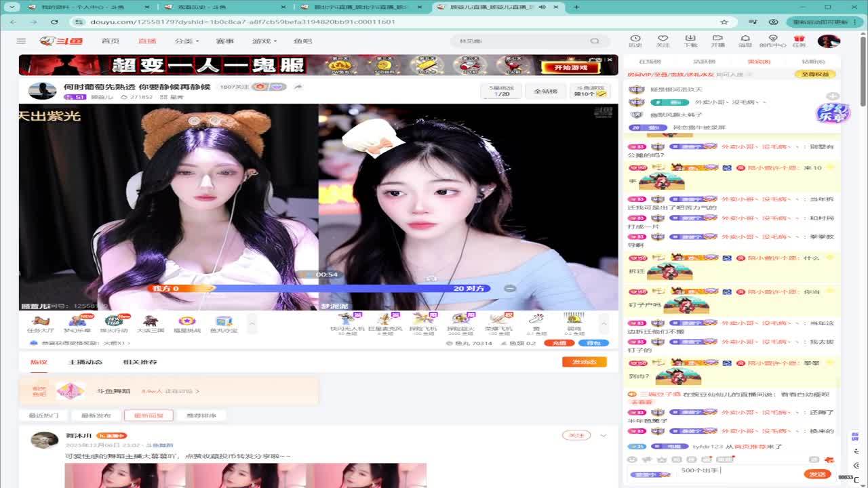
Task: Open the messages bell icon in header
Action: pos(745,41)
